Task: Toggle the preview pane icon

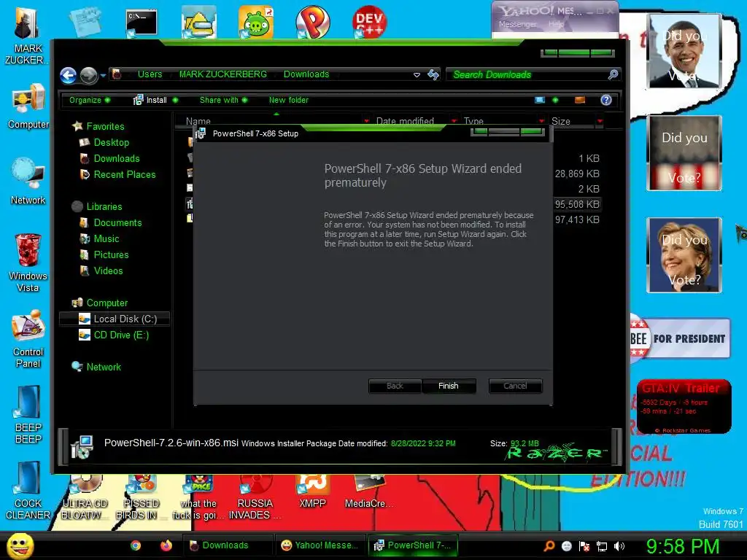Action: (580, 100)
